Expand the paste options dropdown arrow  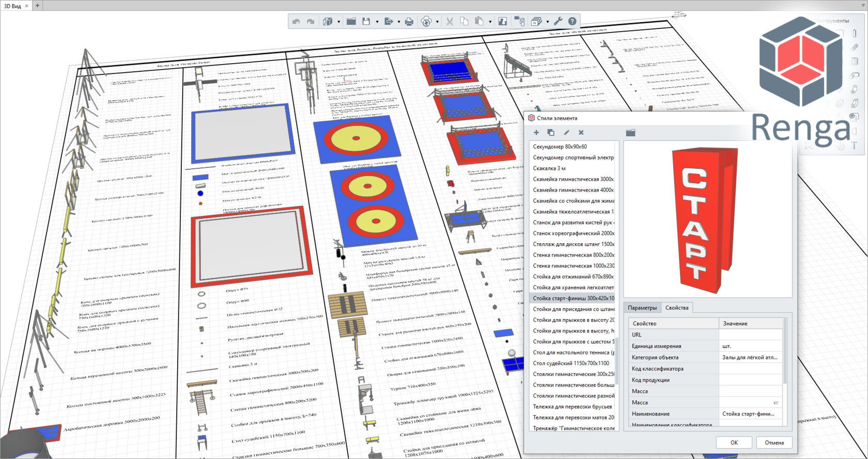490,22
